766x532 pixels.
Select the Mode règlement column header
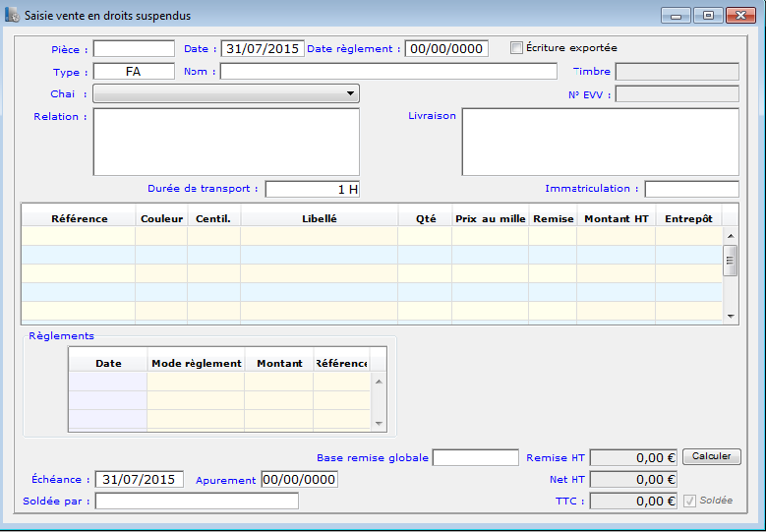click(196, 363)
